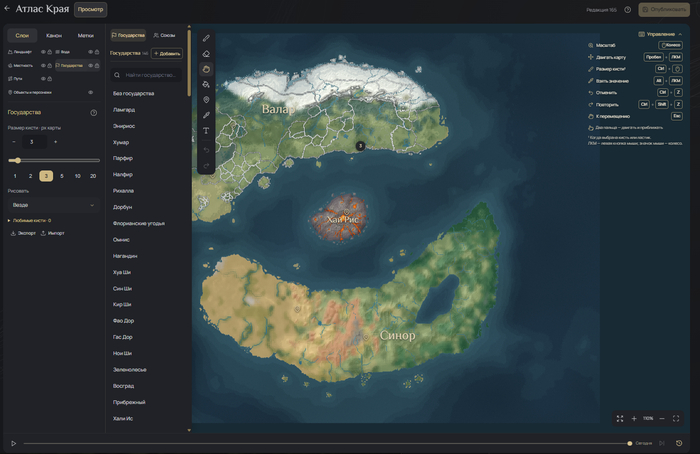Go back using top-left arrow
The image size is (700, 454).
(x=7, y=8)
